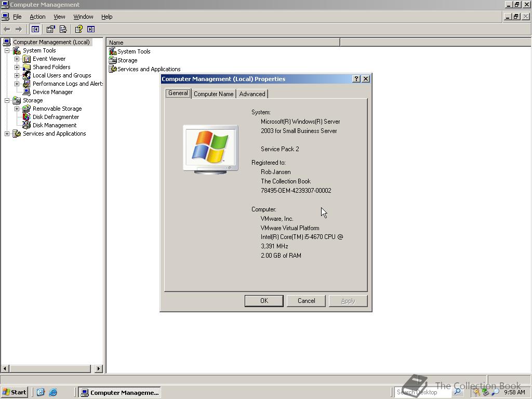Screen dimensions: 532x399
Task: Expand Services and Applications node
Action: click(7, 134)
